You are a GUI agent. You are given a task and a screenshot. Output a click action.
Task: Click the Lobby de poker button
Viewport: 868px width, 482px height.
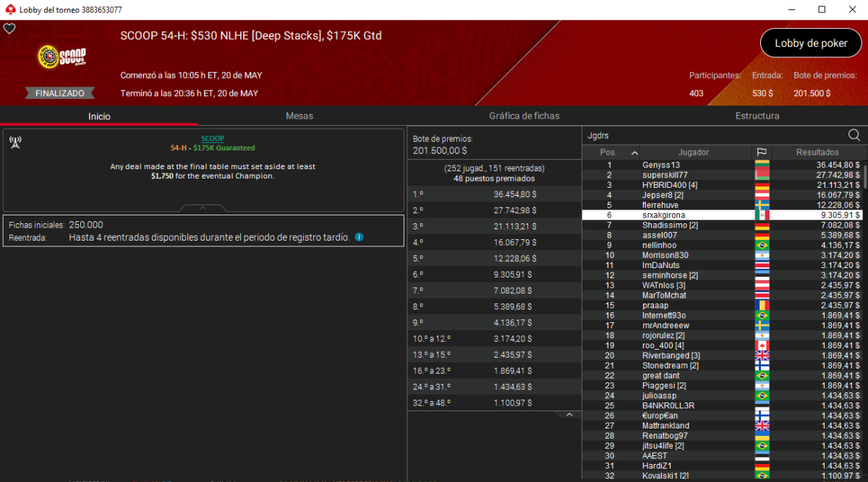pyautogui.click(x=811, y=43)
